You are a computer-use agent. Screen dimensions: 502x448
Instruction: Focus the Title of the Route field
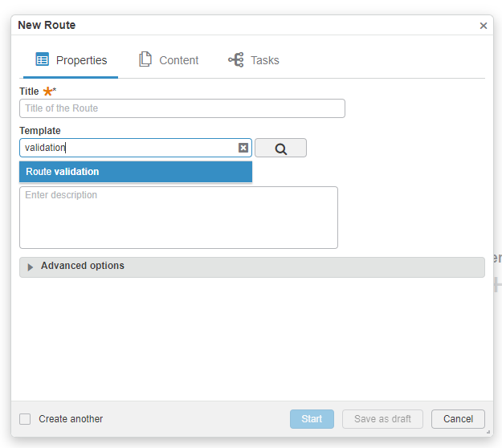click(182, 108)
